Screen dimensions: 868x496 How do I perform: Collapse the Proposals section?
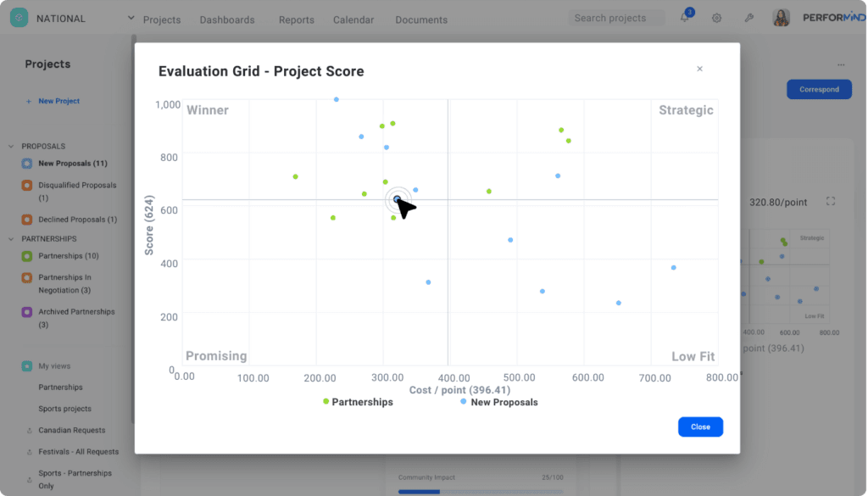click(11, 146)
